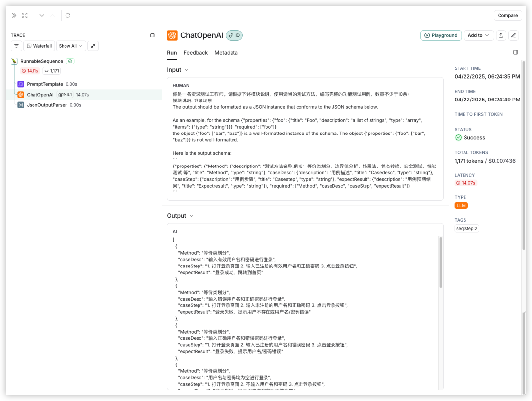
Task: Copy the run ID badge
Action: 234,35
